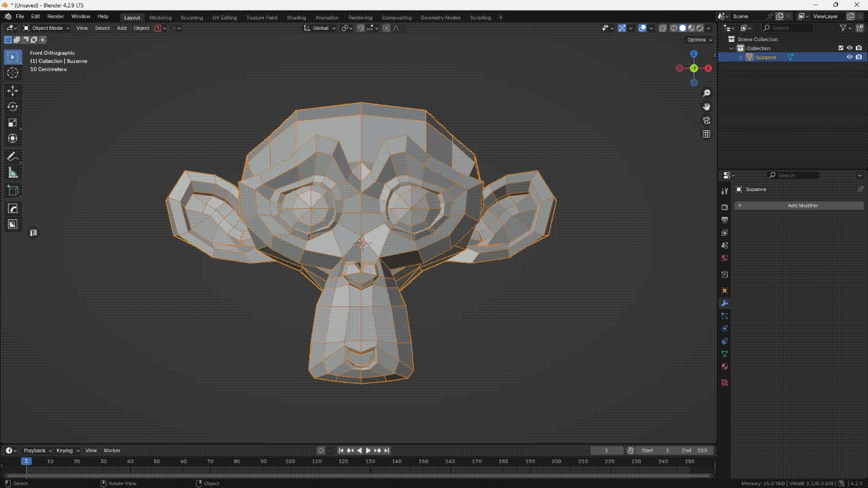Open the Keying dropdown in timeline
This screenshot has width=868, height=488.
pyautogui.click(x=68, y=450)
